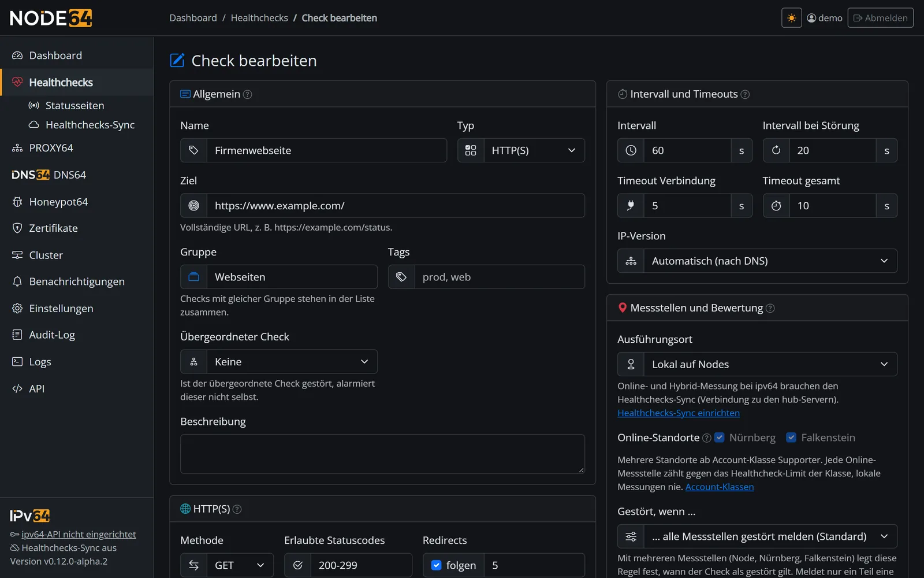Image resolution: width=924 pixels, height=578 pixels.
Task: Open Dashboard in the sidebar
Action: (x=77, y=55)
